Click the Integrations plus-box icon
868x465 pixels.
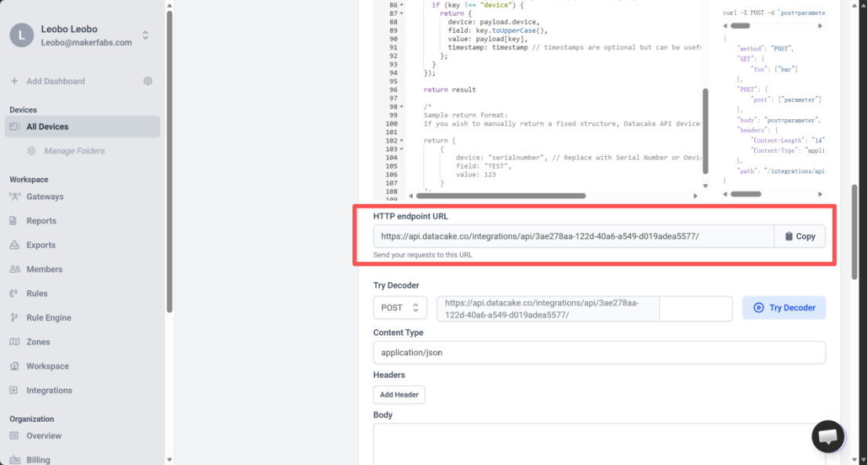[x=14, y=391]
